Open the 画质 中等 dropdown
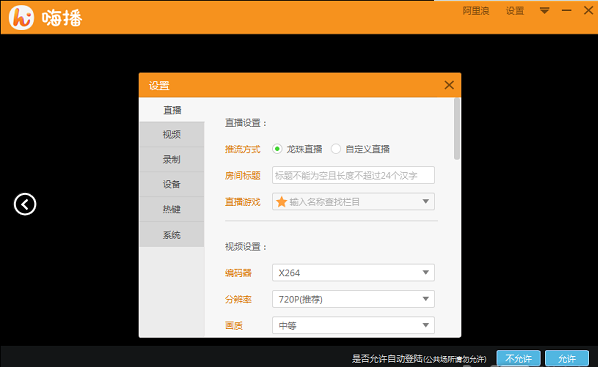The width and height of the screenshot is (598, 367). (x=353, y=325)
